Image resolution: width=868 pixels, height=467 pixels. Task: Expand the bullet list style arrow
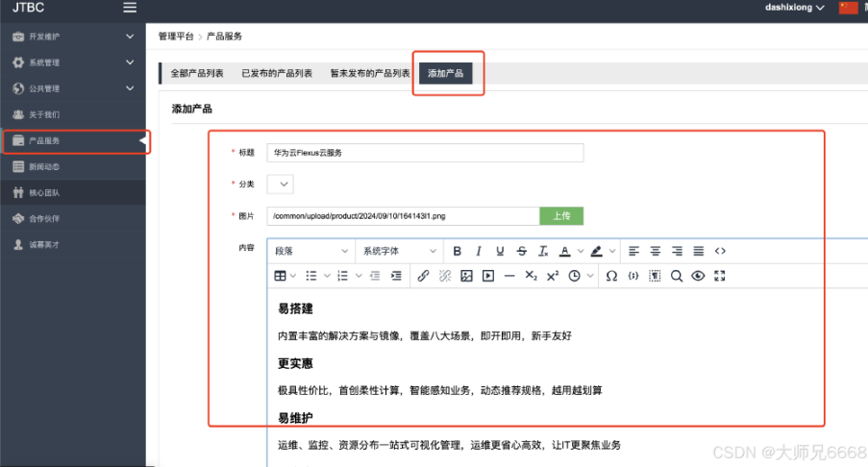point(327,276)
